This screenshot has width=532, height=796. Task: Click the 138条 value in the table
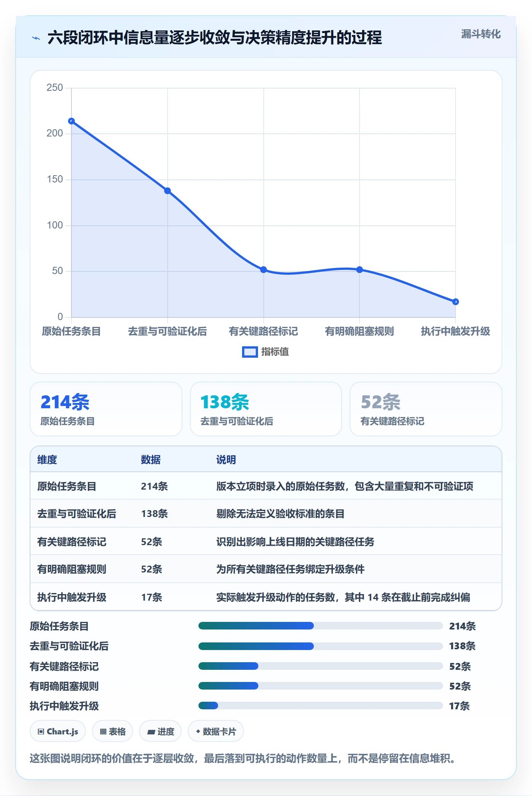click(x=154, y=514)
